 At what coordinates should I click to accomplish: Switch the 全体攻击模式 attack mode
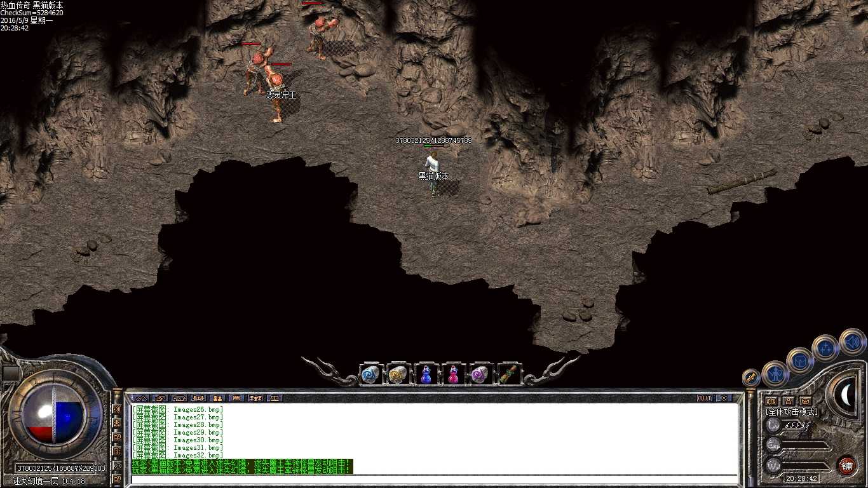click(x=792, y=412)
